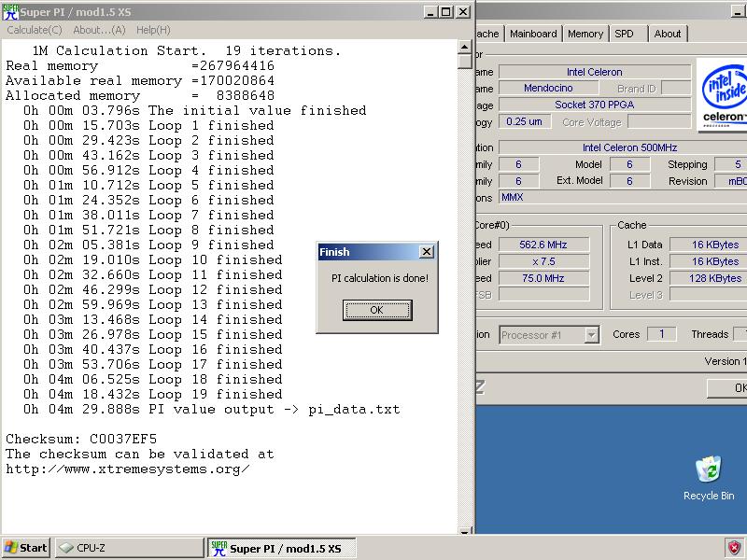Image resolution: width=747 pixels, height=560 pixels.
Task: Click 'Available real memory' line
Action: pyautogui.click(x=140, y=80)
